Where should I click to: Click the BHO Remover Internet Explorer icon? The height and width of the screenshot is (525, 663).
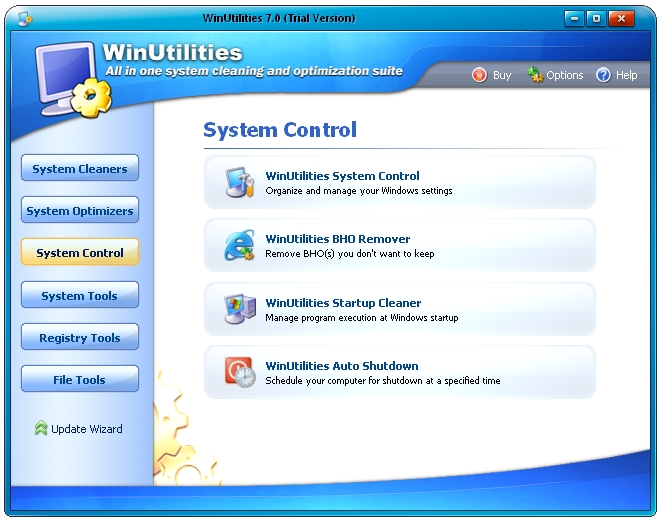click(x=240, y=245)
